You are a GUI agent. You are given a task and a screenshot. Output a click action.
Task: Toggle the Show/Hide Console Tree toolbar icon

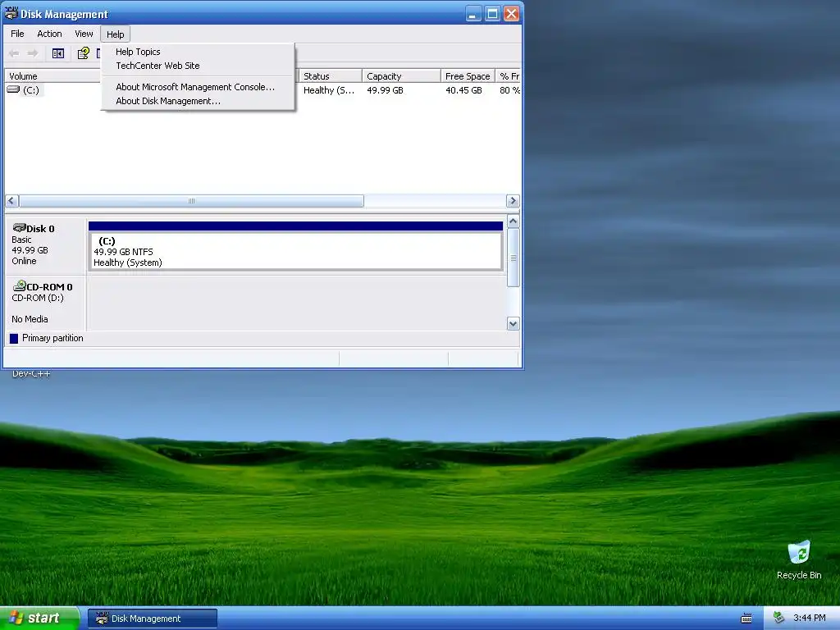point(58,53)
